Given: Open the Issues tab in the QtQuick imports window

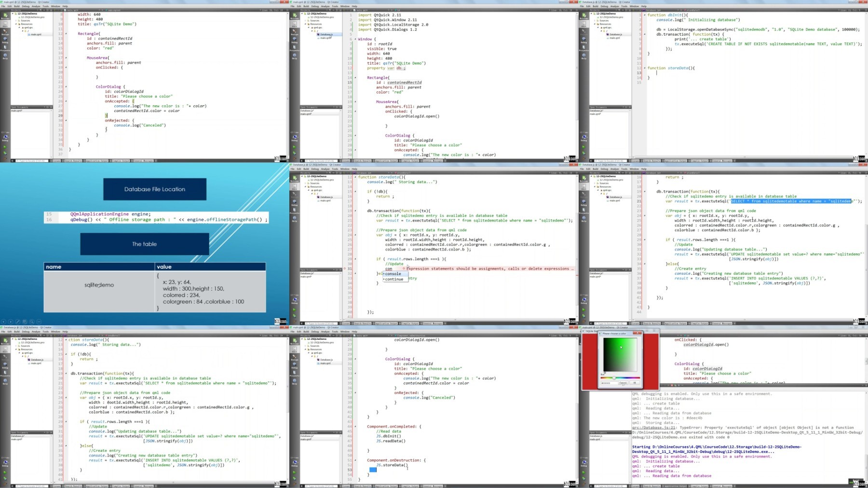Looking at the screenshot, I should click(346, 161).
